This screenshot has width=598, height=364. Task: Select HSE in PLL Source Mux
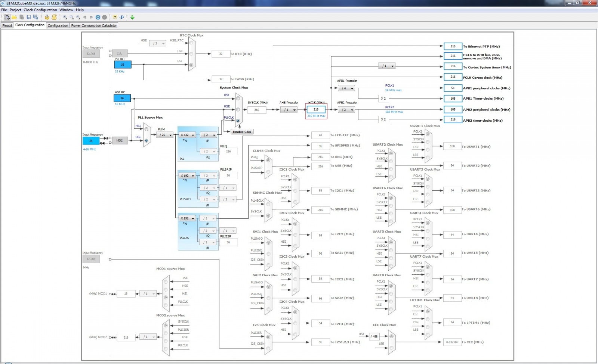click(x=147, y=140)
